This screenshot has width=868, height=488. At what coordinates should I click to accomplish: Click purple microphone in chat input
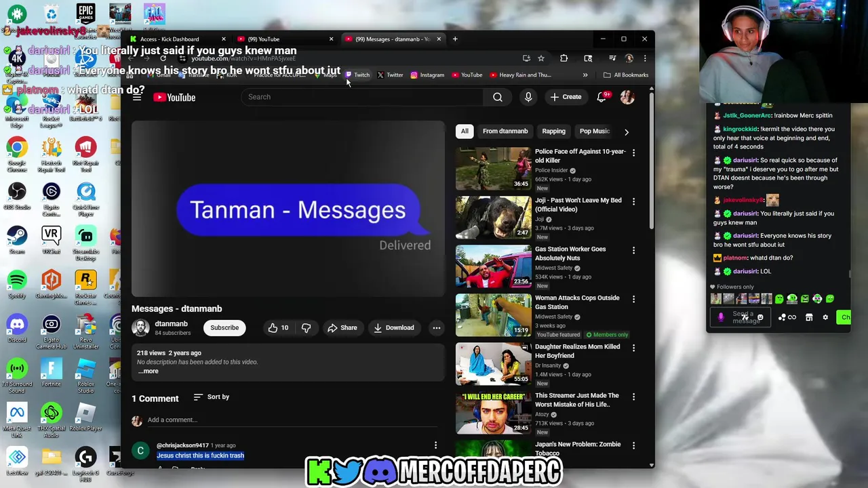[x=721, y=317]
